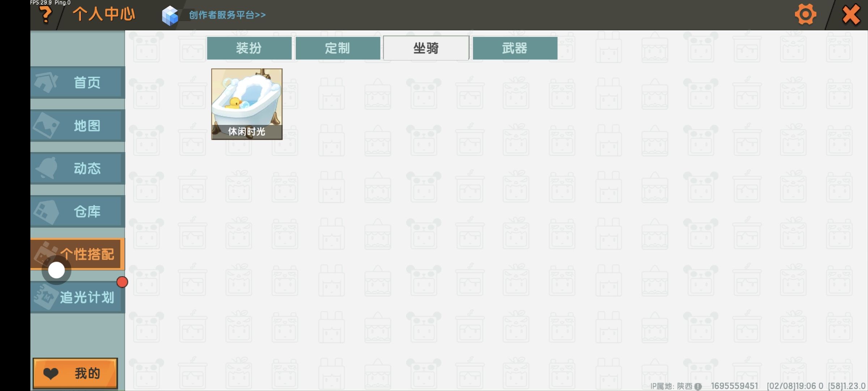Go to 首页 in the sidebar
Screen dimensions: 868x391
[78, 83]
